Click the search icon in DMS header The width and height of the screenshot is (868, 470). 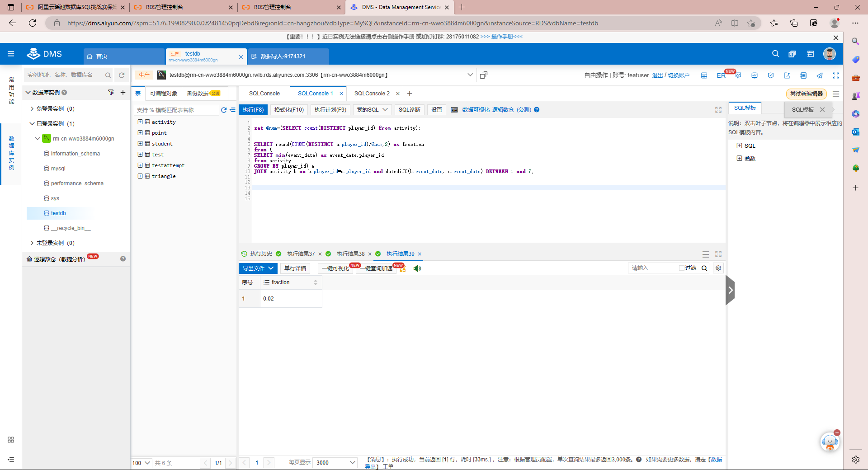[775, 54]
